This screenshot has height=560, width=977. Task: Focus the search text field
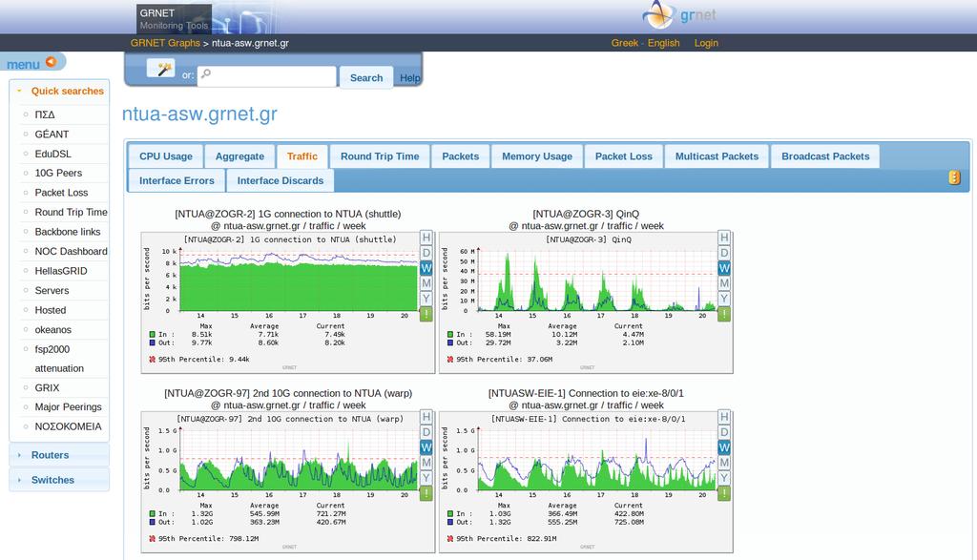(x=267, y=76)
